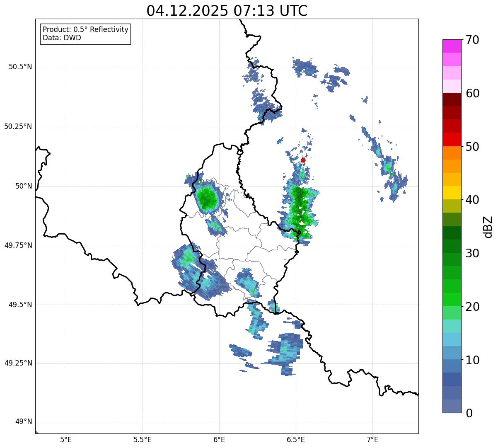Click the "49°N" latitude label
This screenshot has width=498, height=448.
[24, 421]
